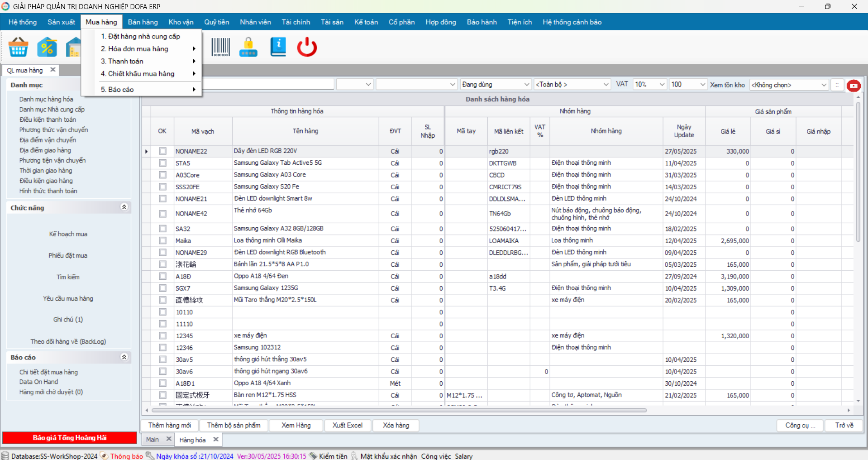
Task: Tick the checkbox for A03Core row
Action: coord(162,175)
